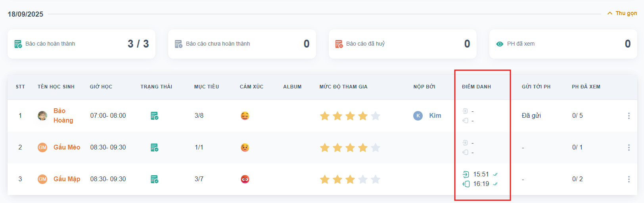
Task: Open student Bảo Hoàng name link
Action: (x=63, y=115)
